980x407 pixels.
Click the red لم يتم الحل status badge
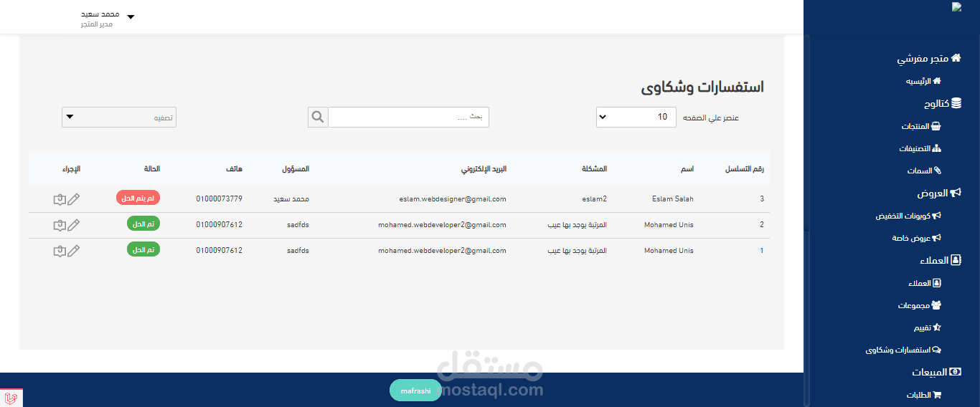click(138, 198)
